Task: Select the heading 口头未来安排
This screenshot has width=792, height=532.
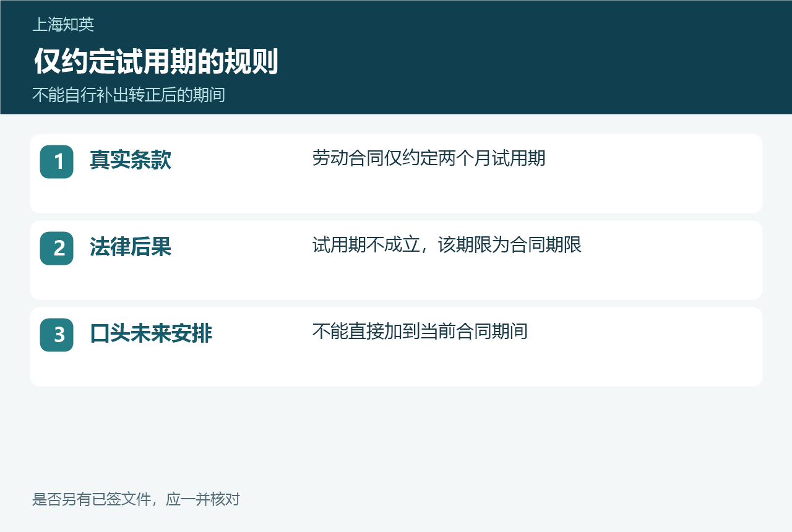Action: (x=151, y=333)
